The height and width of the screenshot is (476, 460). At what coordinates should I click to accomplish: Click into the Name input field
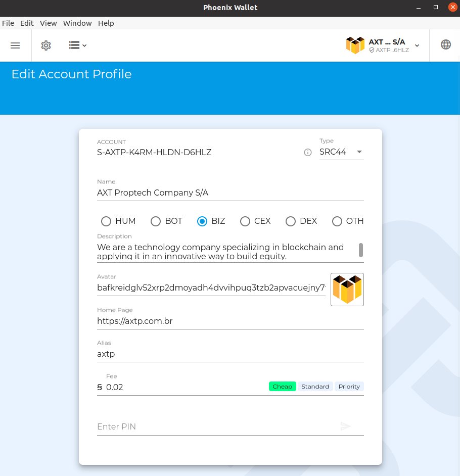click(x=230, y=193)
